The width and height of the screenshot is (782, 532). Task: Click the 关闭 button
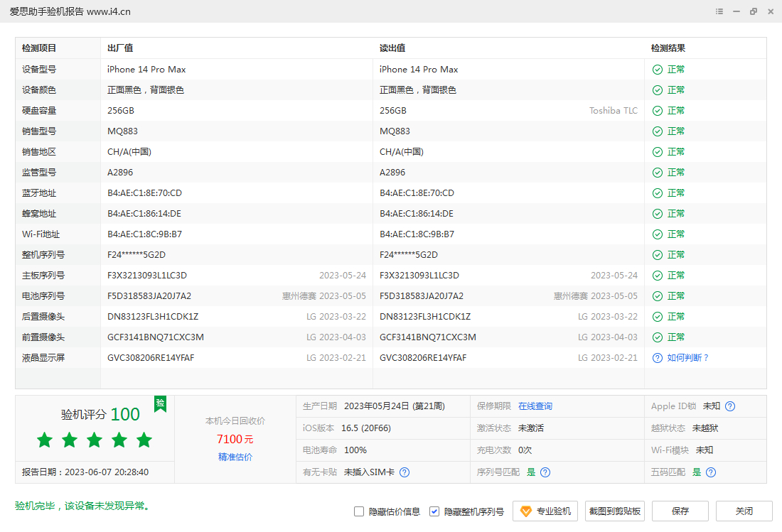tap(744, 511)
